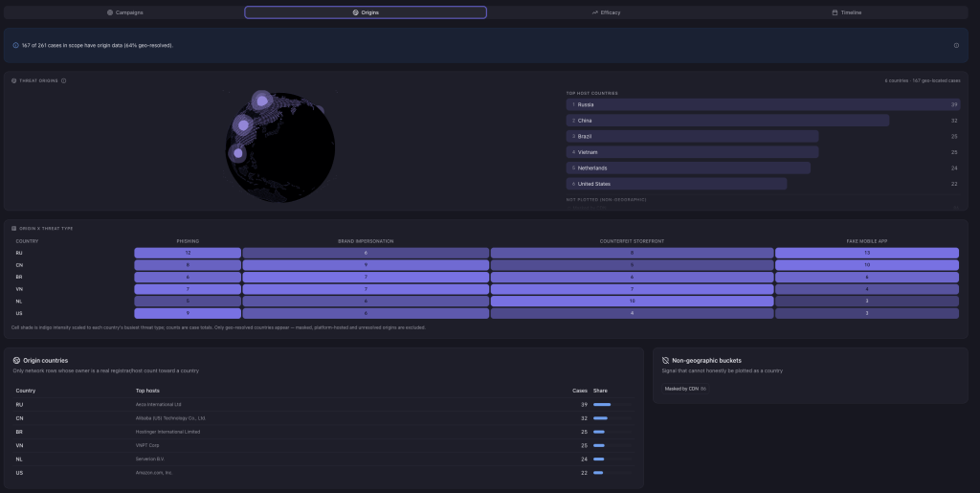Switch to the Efficacy tab
This screenshot has height=493, width=980.
coord(606,12)
